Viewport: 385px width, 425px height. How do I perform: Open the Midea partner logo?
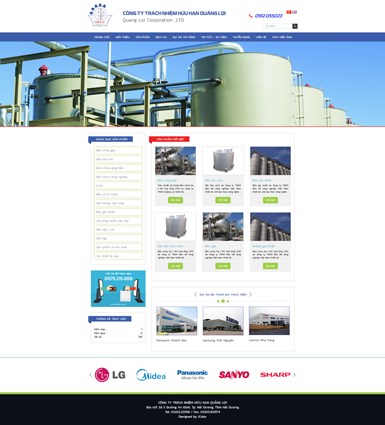151,375
